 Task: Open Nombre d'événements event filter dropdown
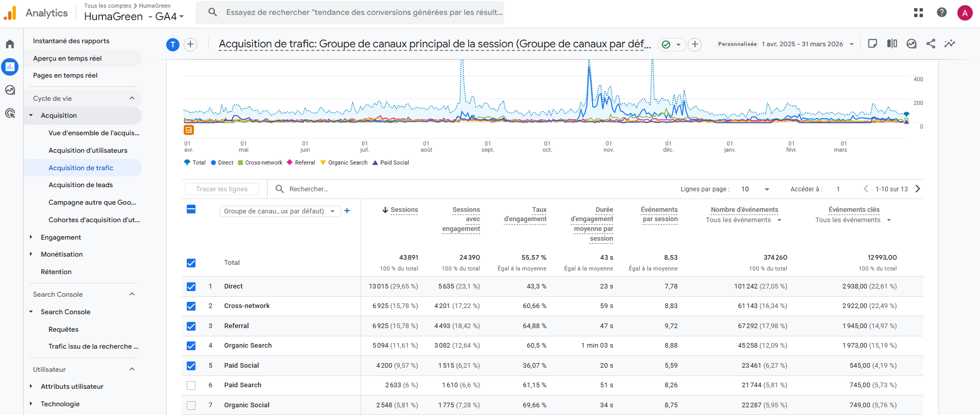point(743,220)
